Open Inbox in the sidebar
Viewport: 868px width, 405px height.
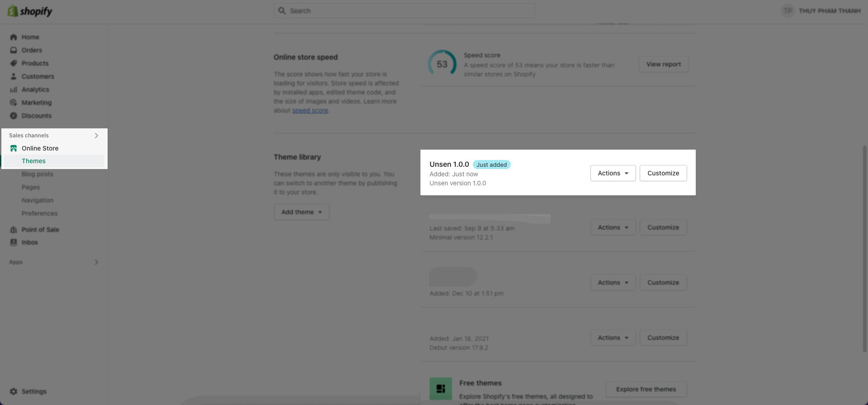pos(30,242)
